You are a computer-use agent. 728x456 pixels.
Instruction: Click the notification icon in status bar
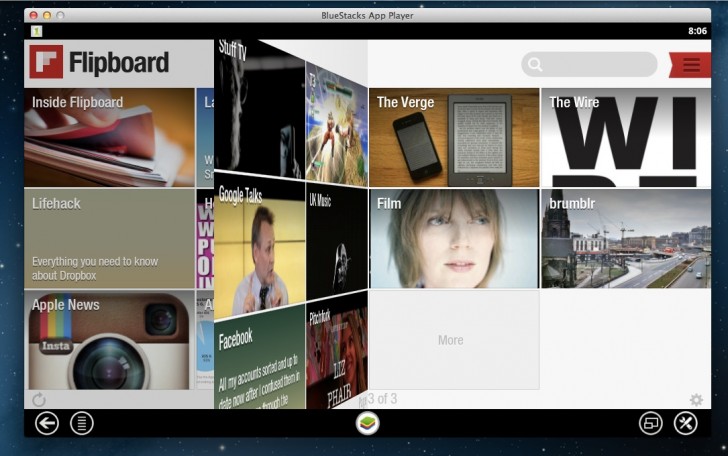click(36, 31)
